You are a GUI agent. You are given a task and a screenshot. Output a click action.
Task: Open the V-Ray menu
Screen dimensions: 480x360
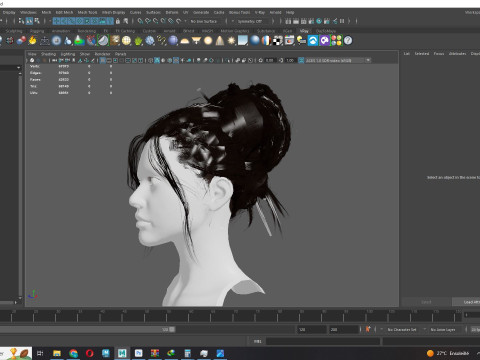(260, 12)
